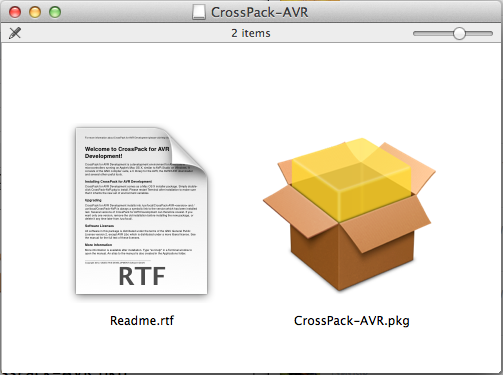Image resolution: width=503 pixels, height=375 pixels.
Task: Click the RTF badge on Readme document
Action: point(142,276)
